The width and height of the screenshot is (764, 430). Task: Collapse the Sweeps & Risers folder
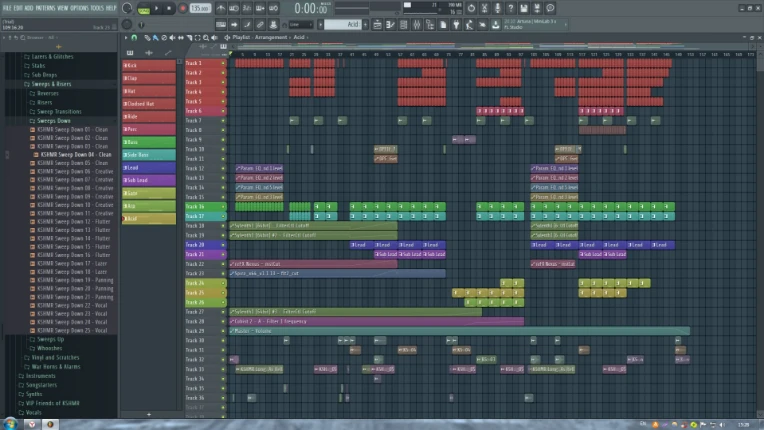[50, 84]
